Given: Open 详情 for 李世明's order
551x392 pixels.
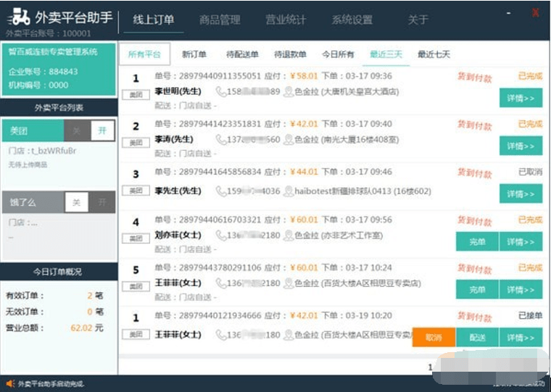Looking at the screenshot, I should pyautogui.click(x=521, y=98).
